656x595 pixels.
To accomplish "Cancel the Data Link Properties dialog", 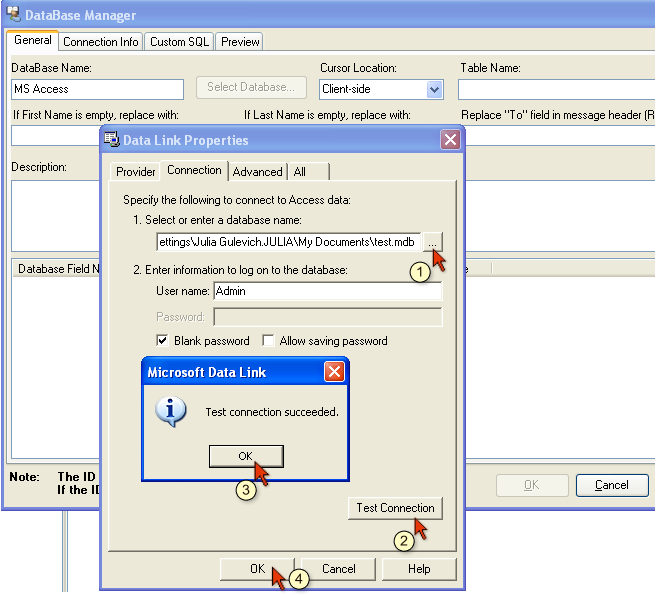I will (338, 569).
